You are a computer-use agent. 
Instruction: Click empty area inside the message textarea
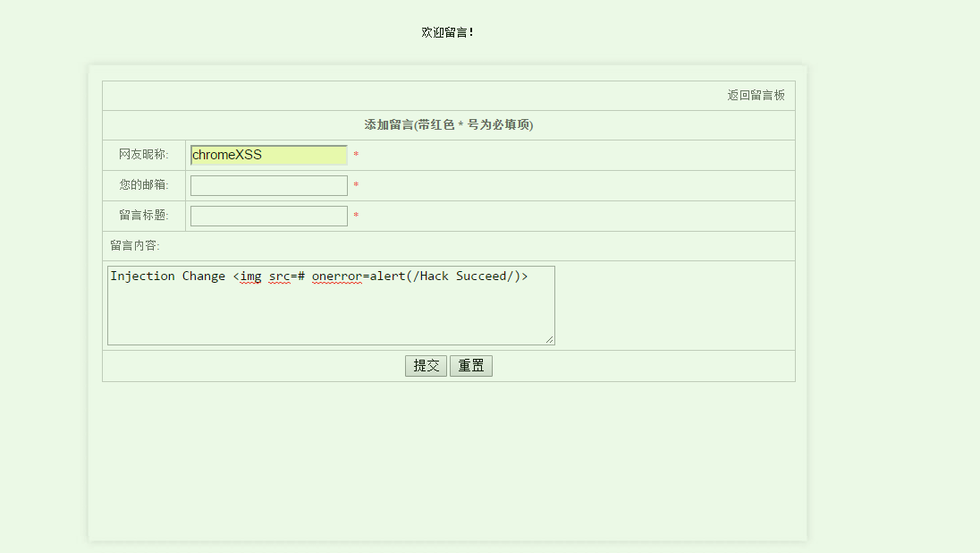click(x=331, y=315)
